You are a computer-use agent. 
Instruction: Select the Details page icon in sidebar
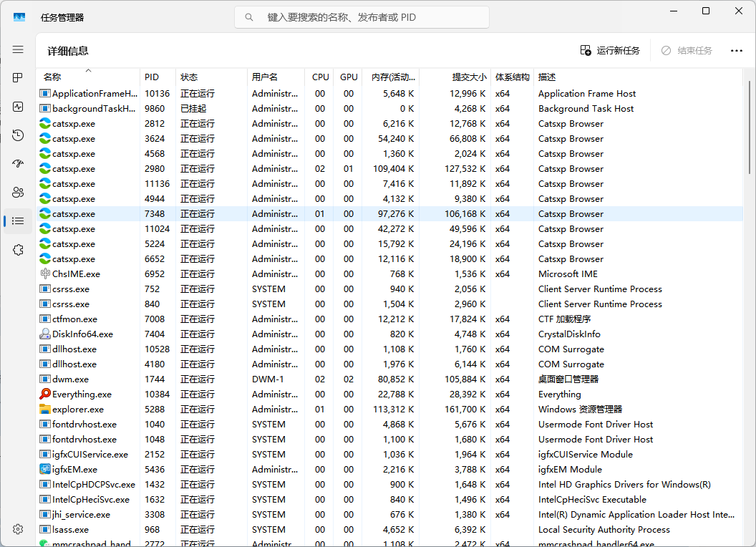[18, 221]
